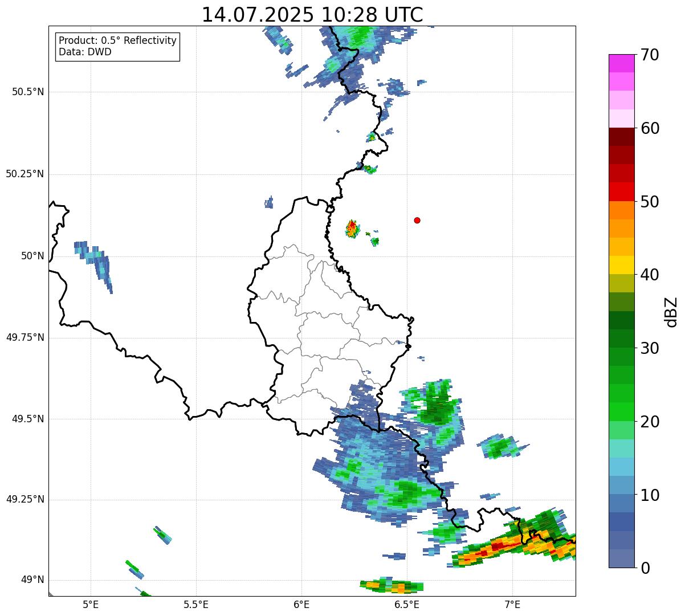The width and height of the screenshot is (685, 616).
Task: Click the colorbar 50 tick label
Action: (x=650, y=202)
